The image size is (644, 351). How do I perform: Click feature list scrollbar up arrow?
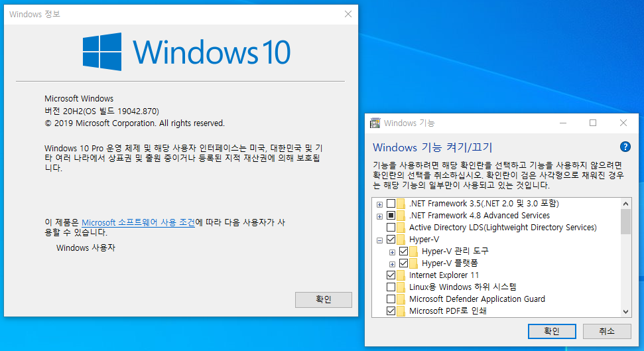tap(625, 204)
